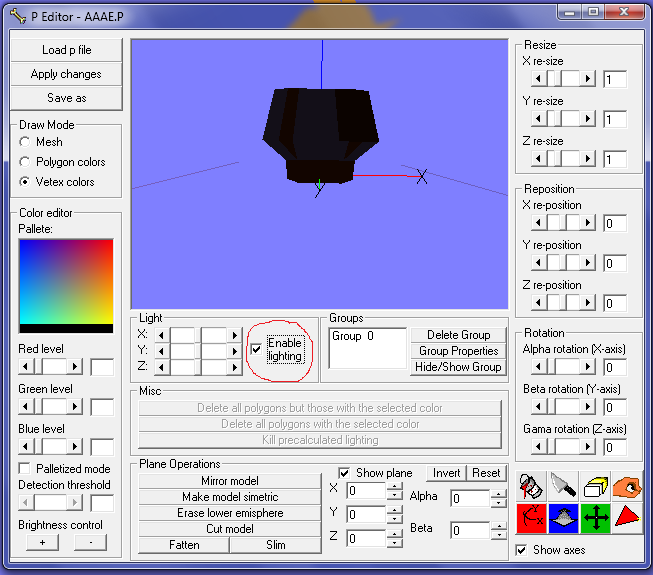Toggle Show plane checkbox
653x575 pixels.
point(344,473)
